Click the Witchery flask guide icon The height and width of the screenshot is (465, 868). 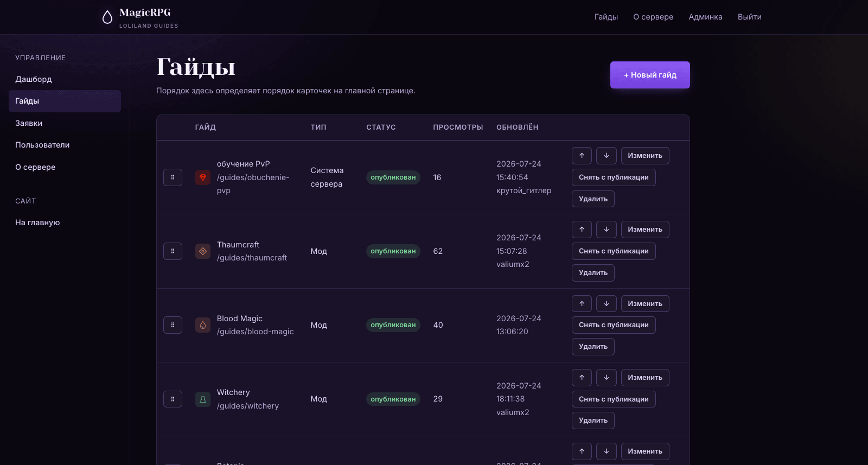click(x=203, y=399)
